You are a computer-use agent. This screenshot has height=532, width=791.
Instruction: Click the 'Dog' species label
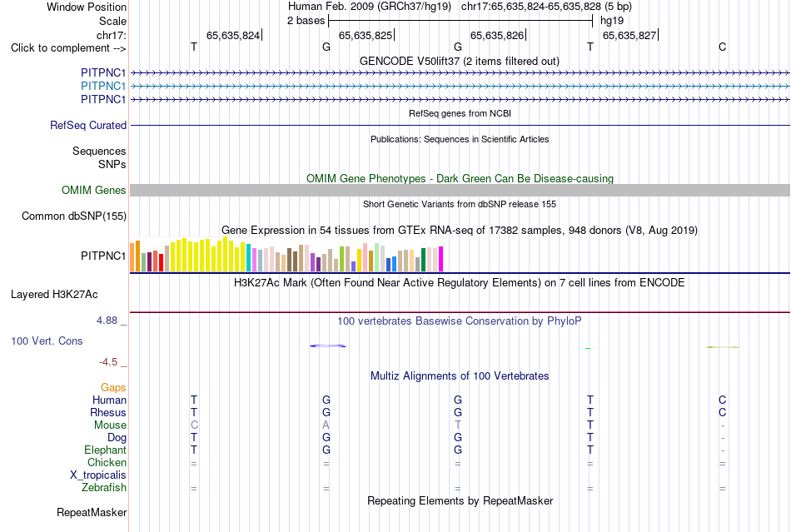(x=117, y=438)
